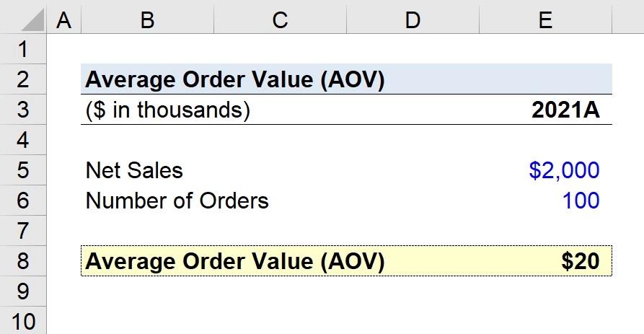This screenshot has width=644, height=334.
Task: Click the Number of Orders label cell
Action: (x=177, y=201)
